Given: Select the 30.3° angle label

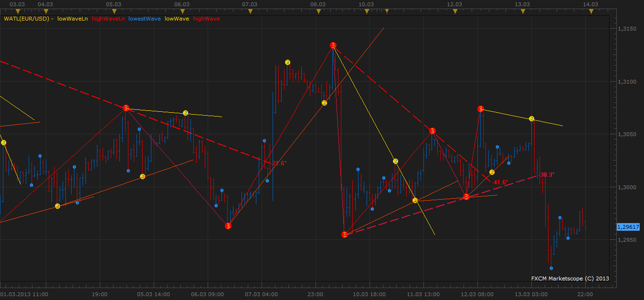Looking at the screenshot, I should pos(547,175).
